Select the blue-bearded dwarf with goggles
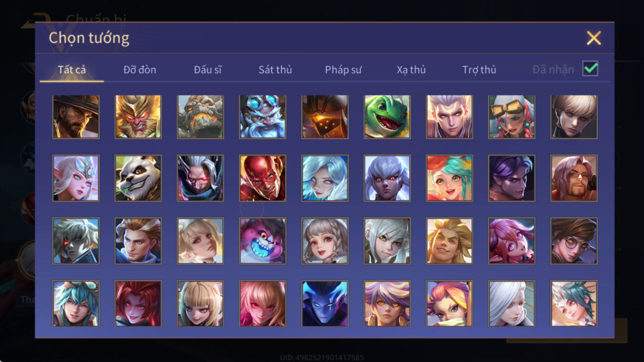This screenshot has height=362, width=644. coord(263,117)
